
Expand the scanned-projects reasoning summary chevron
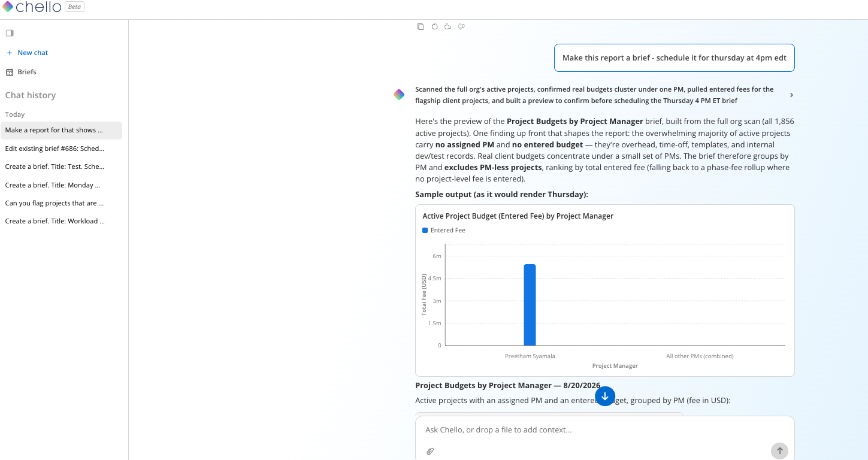click(791, 95)
